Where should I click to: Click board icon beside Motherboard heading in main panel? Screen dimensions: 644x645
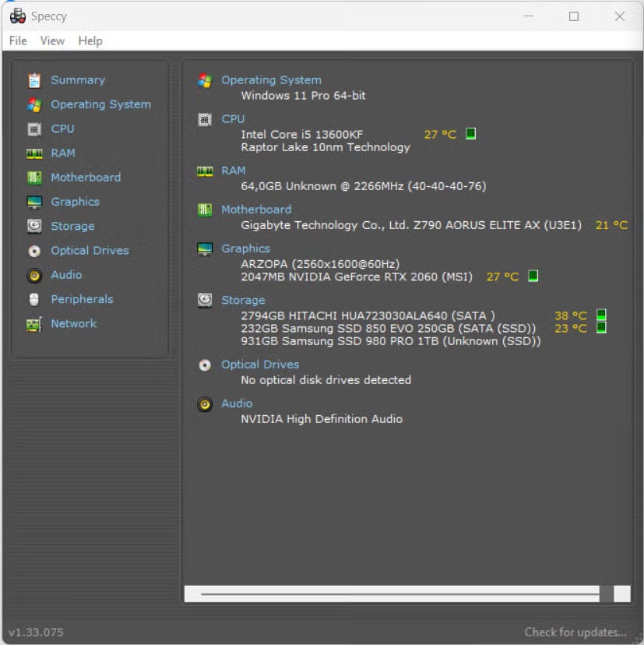pos(205,210)
